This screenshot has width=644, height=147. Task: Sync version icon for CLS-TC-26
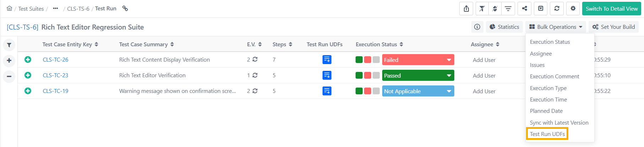click(x=255, y=59)
